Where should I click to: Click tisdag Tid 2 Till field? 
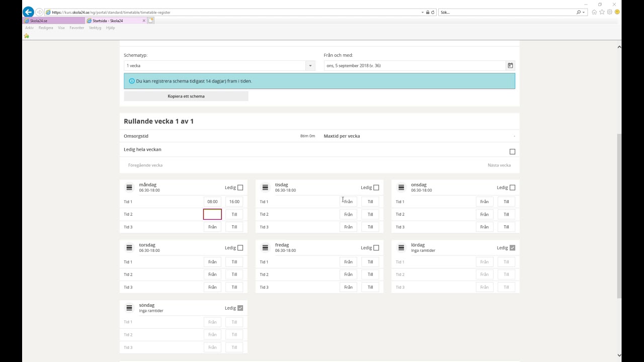click(370, 214)
